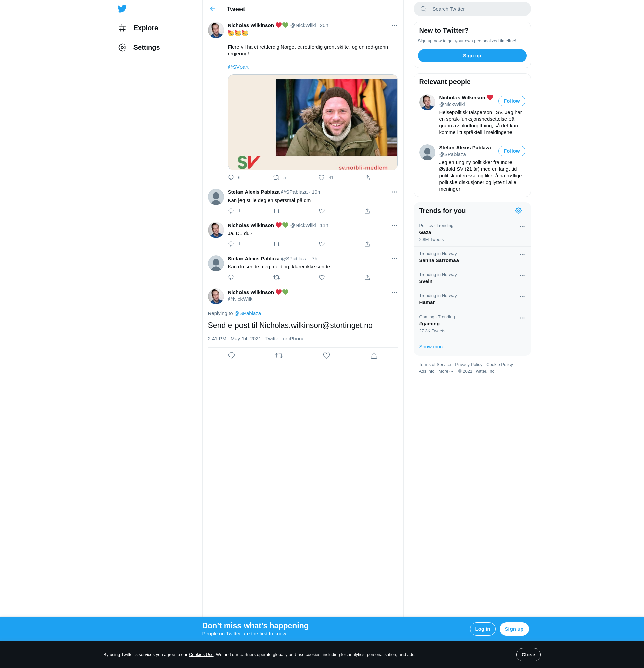Open Sanna Sarromaa trending topic
The image size is (644, 668).
pos(472,257)
